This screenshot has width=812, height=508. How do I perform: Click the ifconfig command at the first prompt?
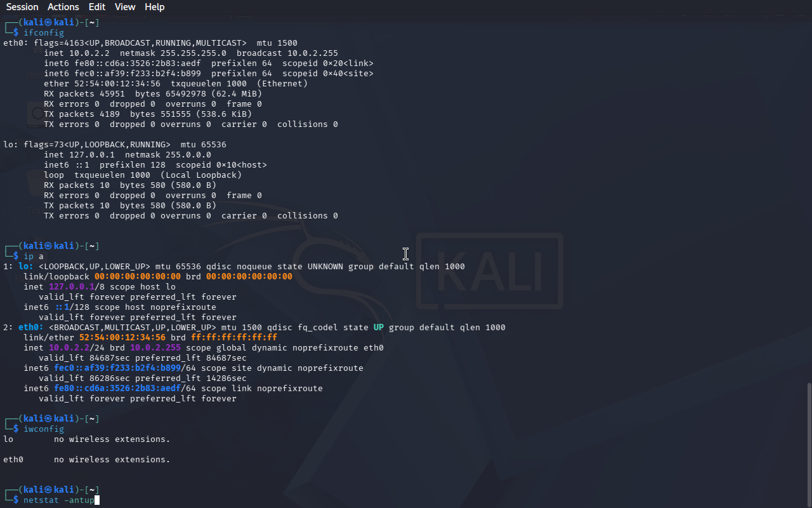pyautogui.click(x=43, y=33)
